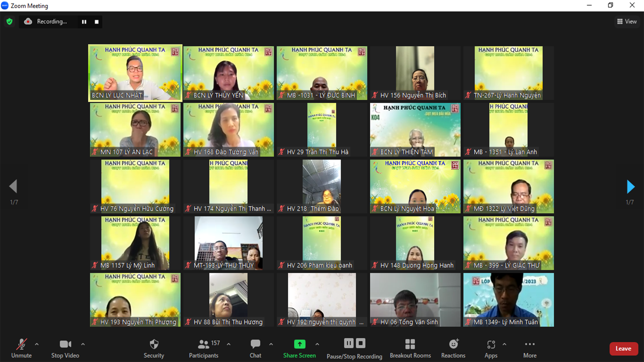Go to next gallery page arrow

[630, 187]
